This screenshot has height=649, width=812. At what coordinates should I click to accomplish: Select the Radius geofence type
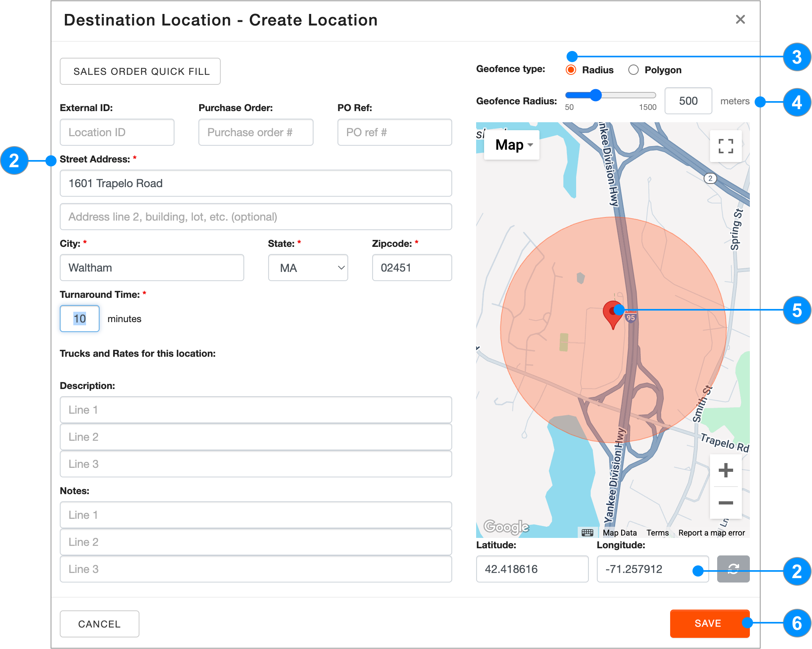pyautogui.click(x=571, y=70)
